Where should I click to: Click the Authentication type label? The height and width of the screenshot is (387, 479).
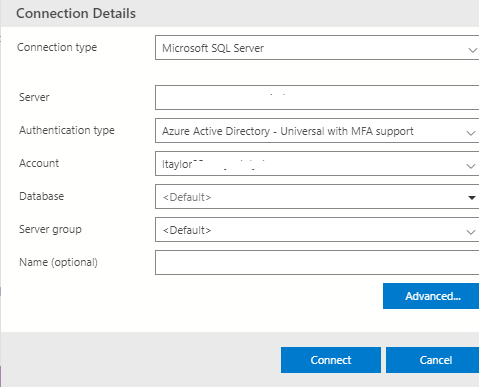[67, 130]
